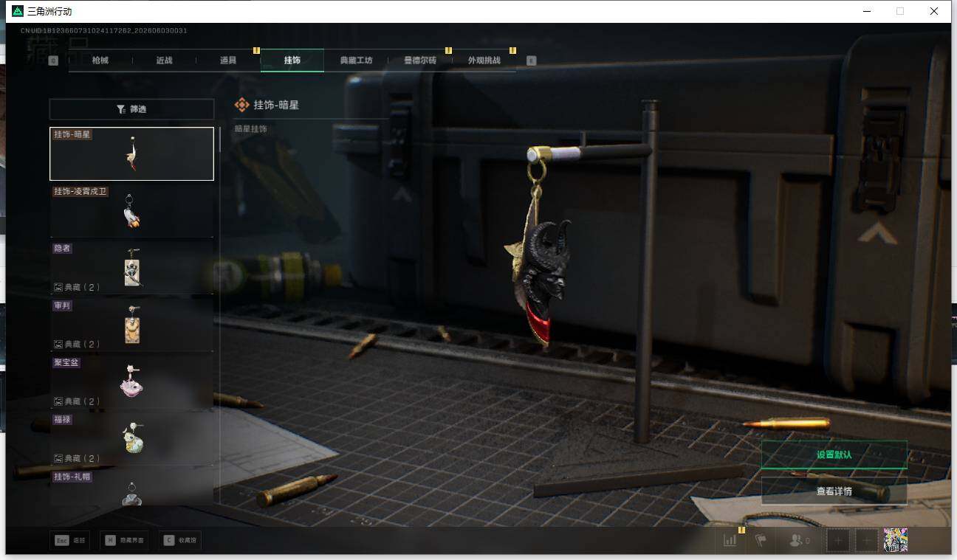This screenshot has height=560, width=957.
Task: Click 典藏 (2) collection icon under 隐者
Action: pos(58,287)
